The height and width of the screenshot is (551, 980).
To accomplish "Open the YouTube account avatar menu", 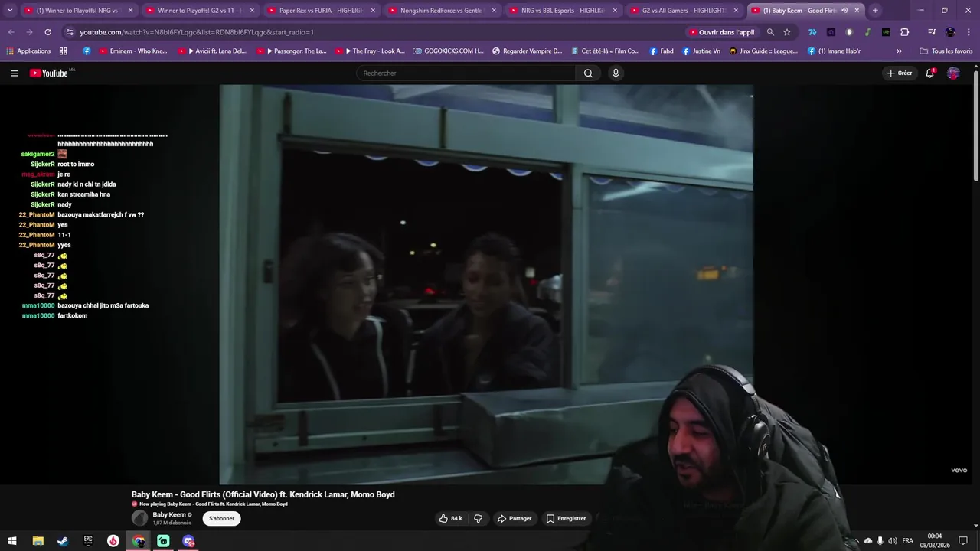I will pyautogui.click(x=953, y=73).
